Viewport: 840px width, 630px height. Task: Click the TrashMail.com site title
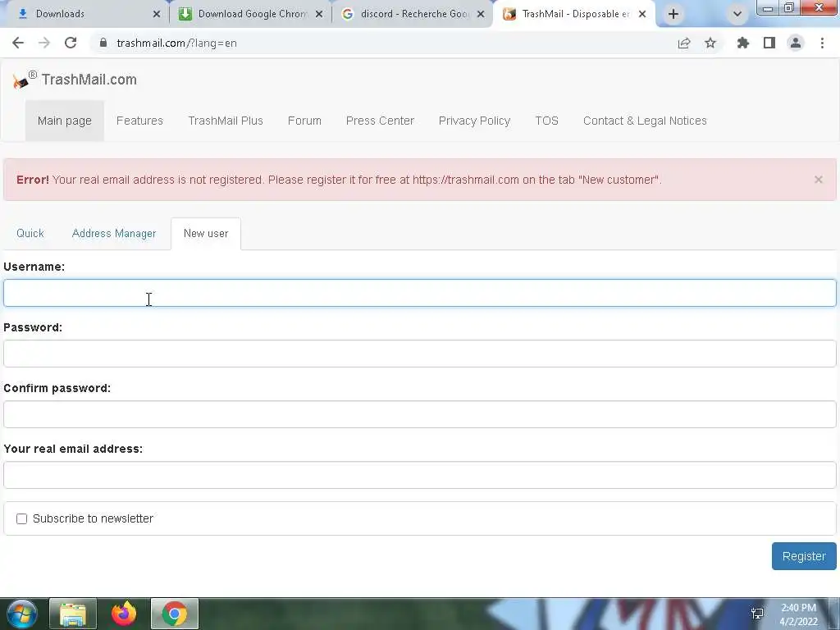[x=89, y=80]
